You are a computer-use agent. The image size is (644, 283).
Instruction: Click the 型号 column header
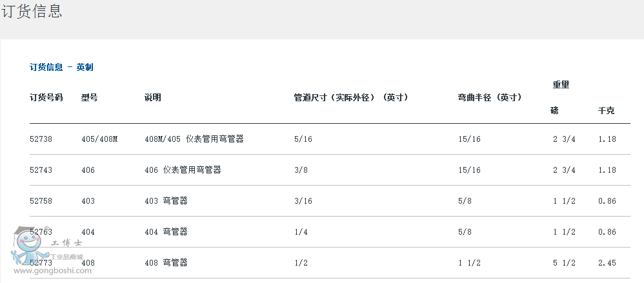89,97
